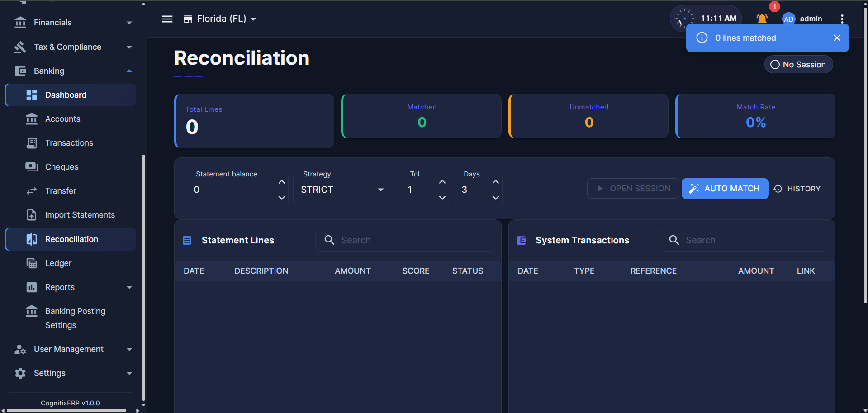Click the Accounts bank icon

click(x=32, y=119)
